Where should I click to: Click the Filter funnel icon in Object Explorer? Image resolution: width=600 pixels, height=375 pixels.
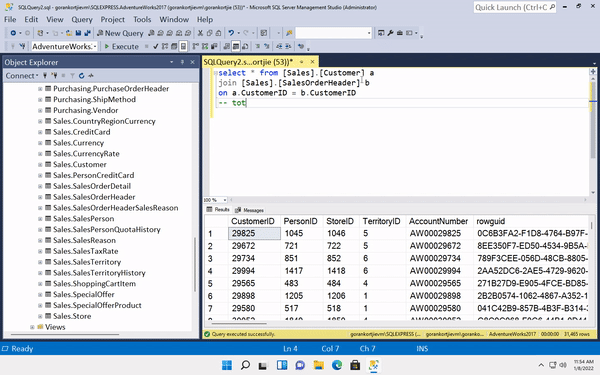click(x=72, y=76)
